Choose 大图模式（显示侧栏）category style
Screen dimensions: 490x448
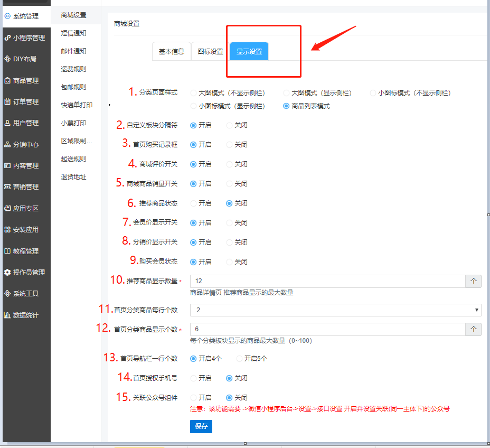pos(286,93)
